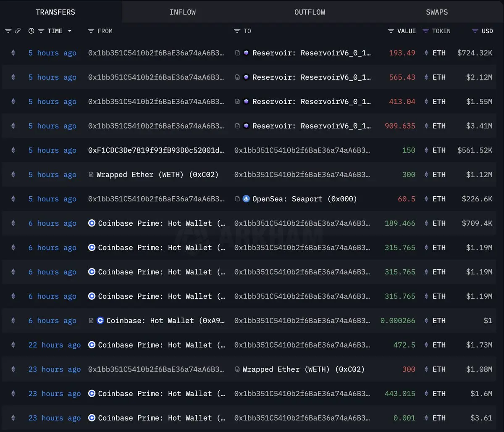Click the contract icon before Wrapped Ether in the TO column
Screen dimensions: 504x432
pyautogui.click(x=237, y=369)
